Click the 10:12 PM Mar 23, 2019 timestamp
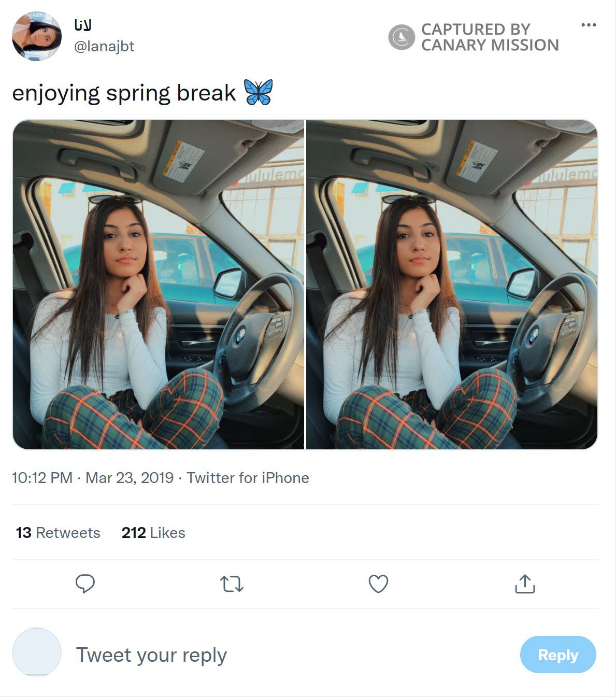Viewport: 616px width, 697px height. (93, 478)
